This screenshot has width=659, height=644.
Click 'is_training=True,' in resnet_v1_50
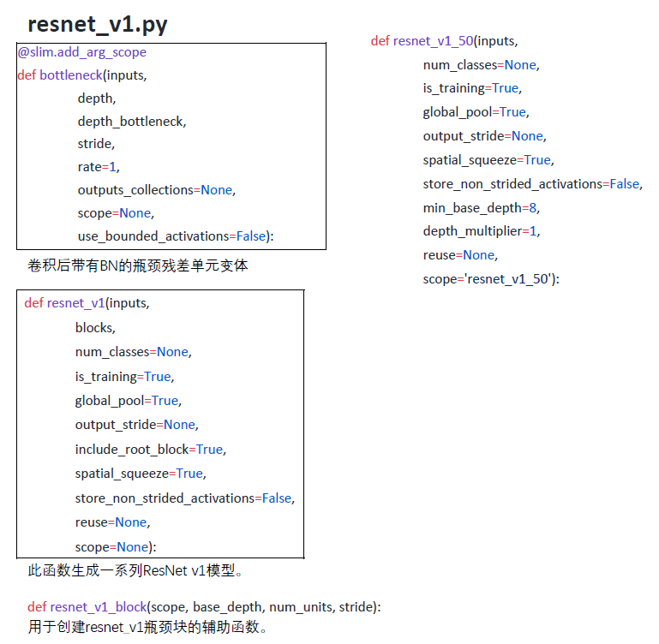tap(472, 88)
